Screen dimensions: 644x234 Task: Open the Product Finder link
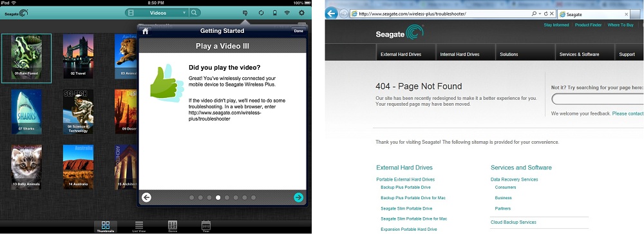(588, 25)
